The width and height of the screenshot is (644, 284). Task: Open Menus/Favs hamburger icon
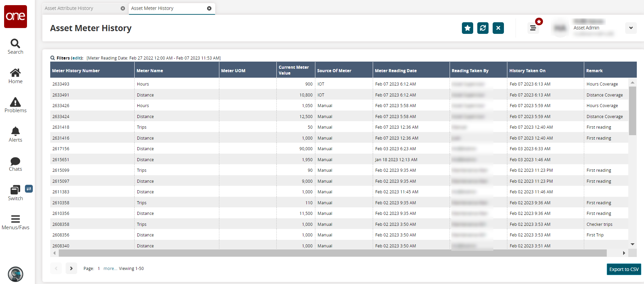tap(15, 219)
